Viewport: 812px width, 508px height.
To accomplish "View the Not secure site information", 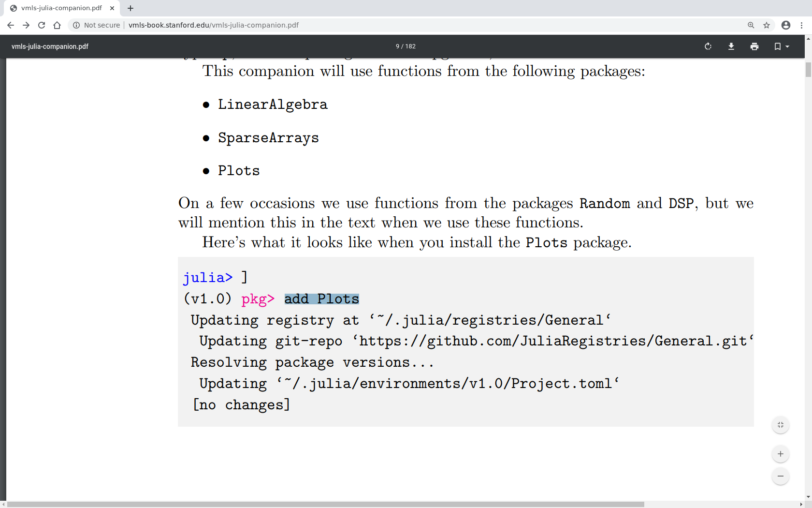I will click(96, 25).
